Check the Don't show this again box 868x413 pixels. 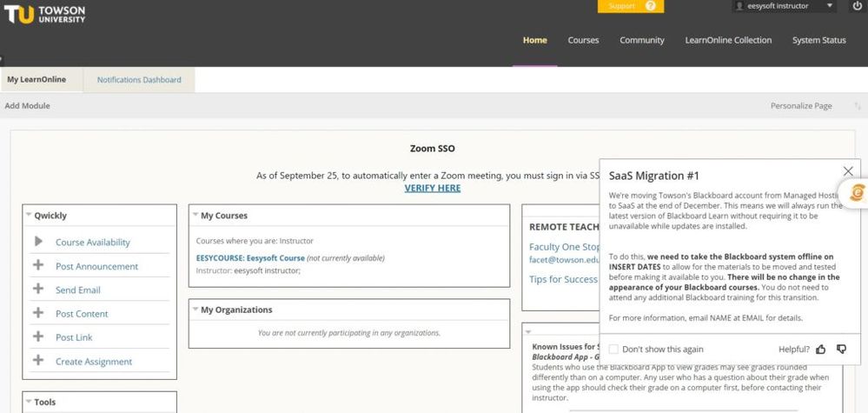pyautogui.click(x=613, y=350)
